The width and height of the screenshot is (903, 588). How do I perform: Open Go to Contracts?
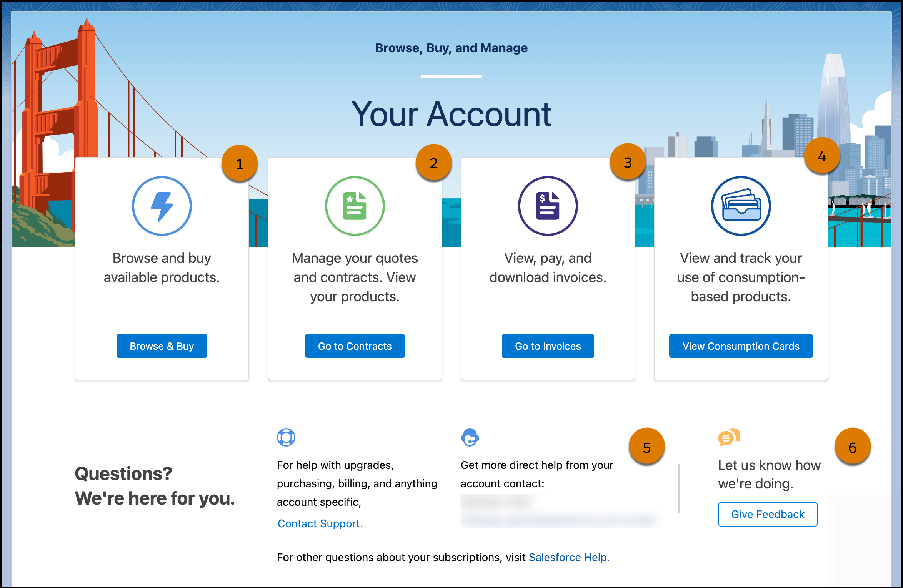click(355, 346)
